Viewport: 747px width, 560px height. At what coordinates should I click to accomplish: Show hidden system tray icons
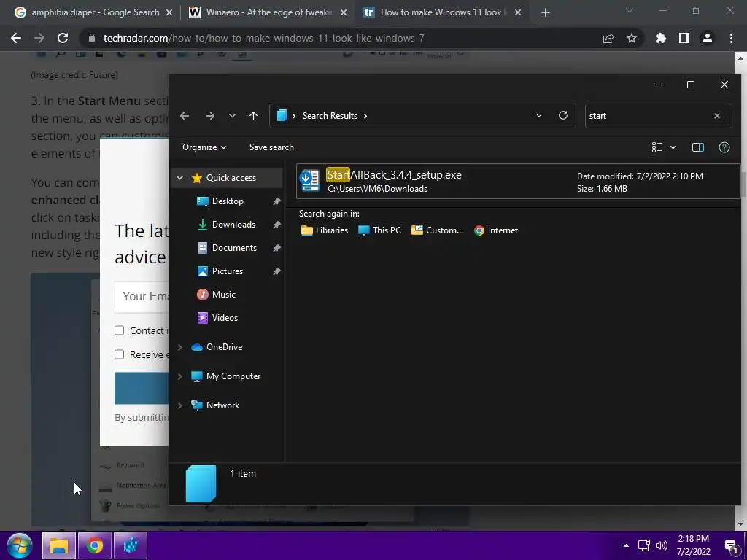click(x=626, y=545)
